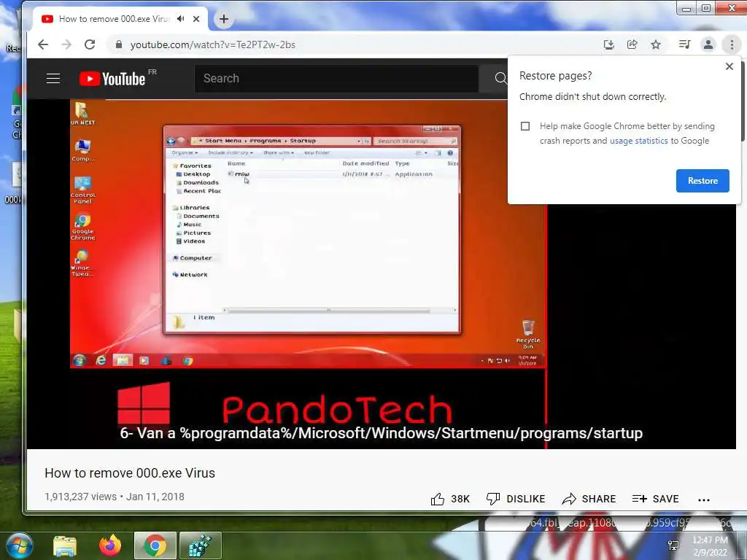Click the share page icon in the address bar
The image size is (747, 560).
[632, 44]
